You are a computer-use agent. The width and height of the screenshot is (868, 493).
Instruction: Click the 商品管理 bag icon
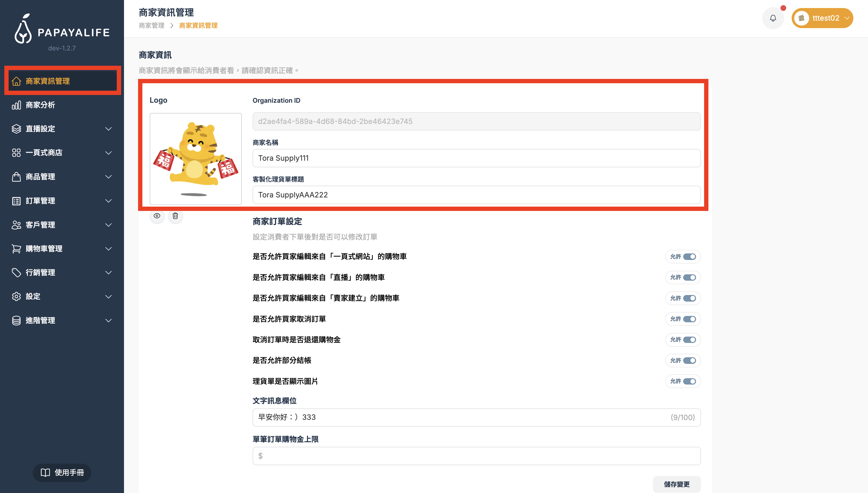(17, 176)
